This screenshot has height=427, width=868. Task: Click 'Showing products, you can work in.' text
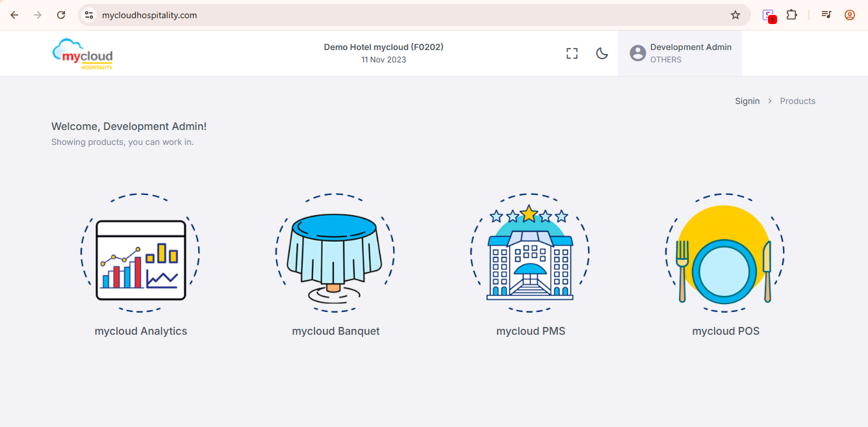coord(122,142)
